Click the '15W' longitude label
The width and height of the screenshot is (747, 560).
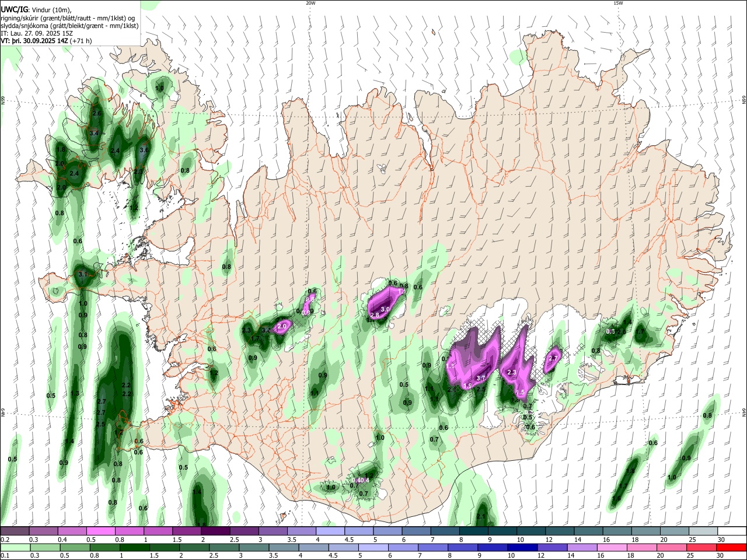[618, 3]
